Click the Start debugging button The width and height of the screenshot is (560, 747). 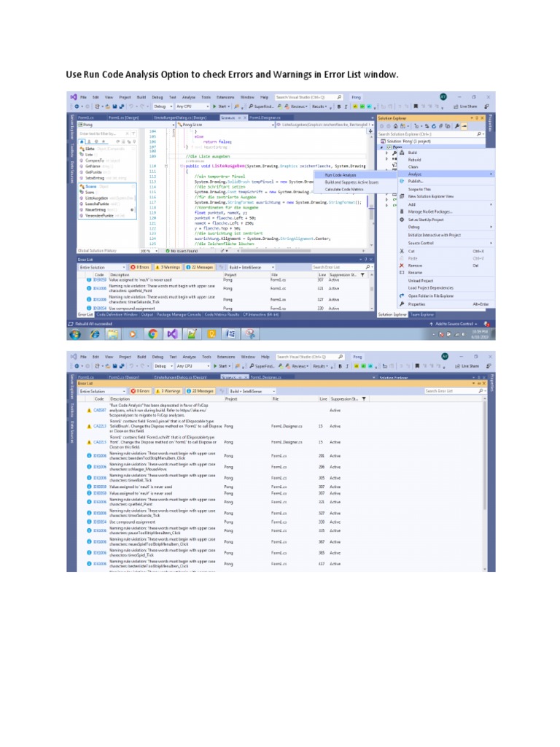point(222,106)
